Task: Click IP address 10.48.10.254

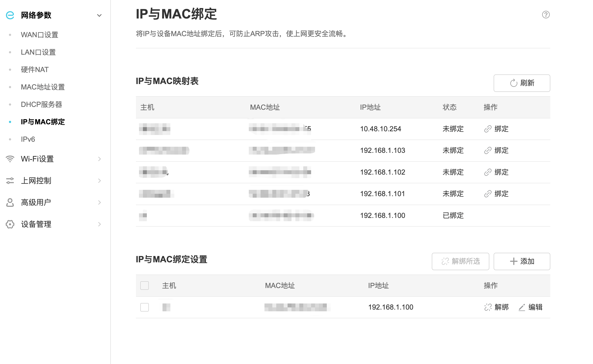Action: point(381,129)
